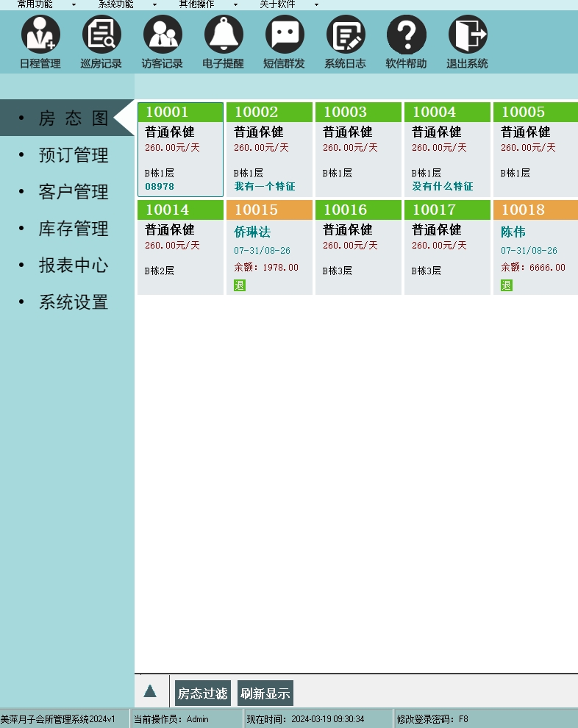The height and width of the screenshot is (728, 578).
Task: Click the 巡房记录 ward round icon
Action: pos(101,35)
